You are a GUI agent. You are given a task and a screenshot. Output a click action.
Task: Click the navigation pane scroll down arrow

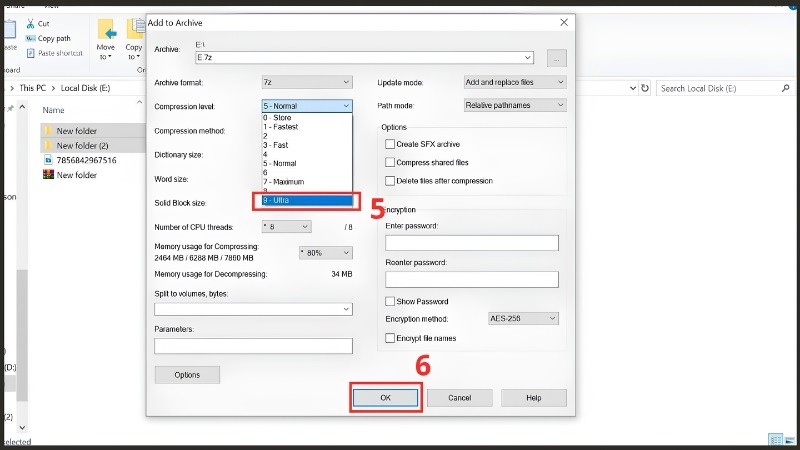click(x=22, y=428)
